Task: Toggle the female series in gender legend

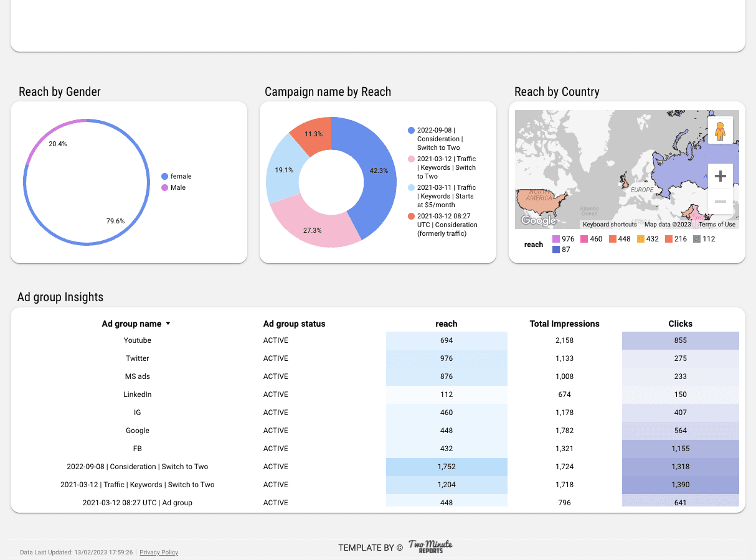Action: coord(165,176)
